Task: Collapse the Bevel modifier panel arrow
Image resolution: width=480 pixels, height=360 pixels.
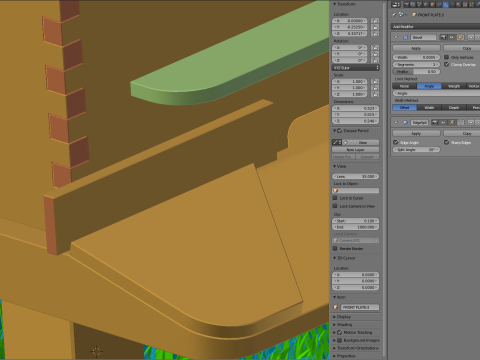Action: pyautogui.click(x=396, y=37)
